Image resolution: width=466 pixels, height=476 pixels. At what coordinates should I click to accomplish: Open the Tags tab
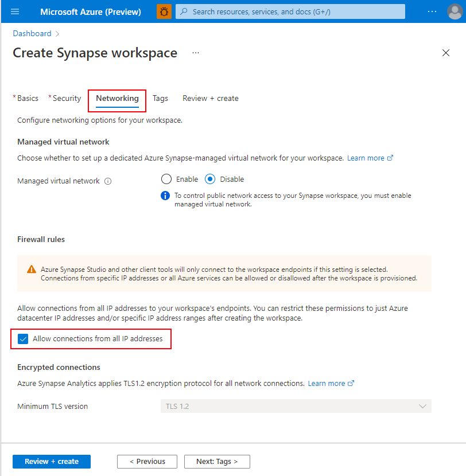coord(160,99)
